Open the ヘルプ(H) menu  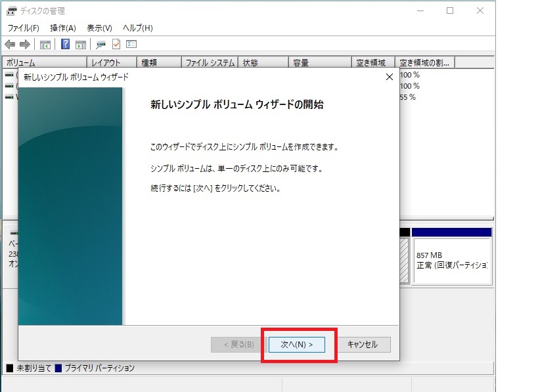click(138, 28)
